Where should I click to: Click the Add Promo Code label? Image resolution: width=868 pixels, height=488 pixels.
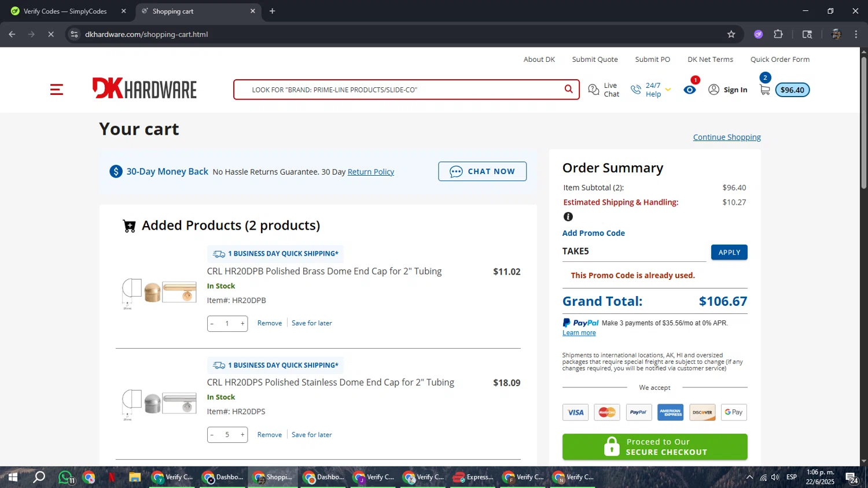594,233
